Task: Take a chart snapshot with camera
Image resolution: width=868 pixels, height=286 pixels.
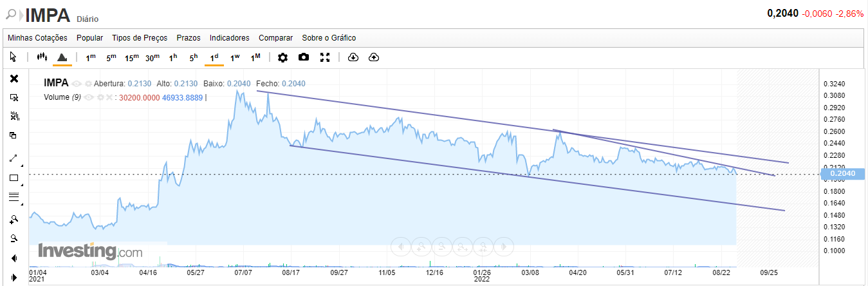Action: tap(304, 57)
